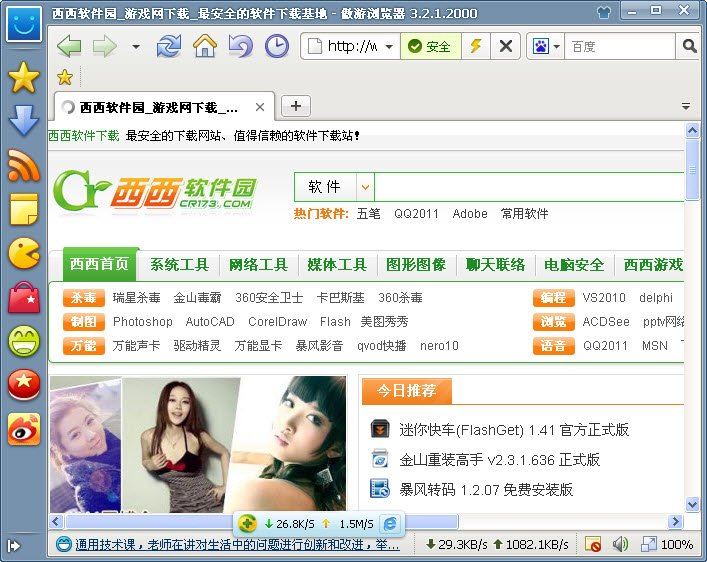
Task: Click the banner photo slideshow image
Action: [x=198, y=444]
